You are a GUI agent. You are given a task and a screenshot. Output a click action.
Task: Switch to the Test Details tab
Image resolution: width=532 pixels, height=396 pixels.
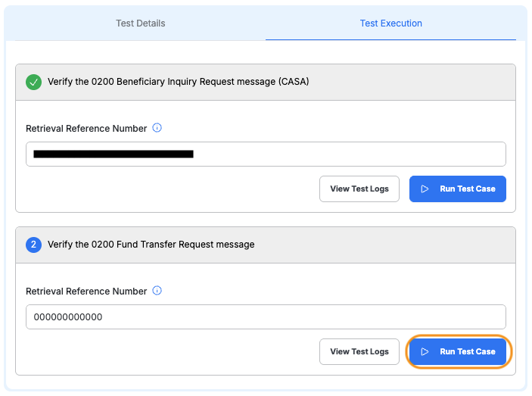pyautogui.click(x=140, y=23)
